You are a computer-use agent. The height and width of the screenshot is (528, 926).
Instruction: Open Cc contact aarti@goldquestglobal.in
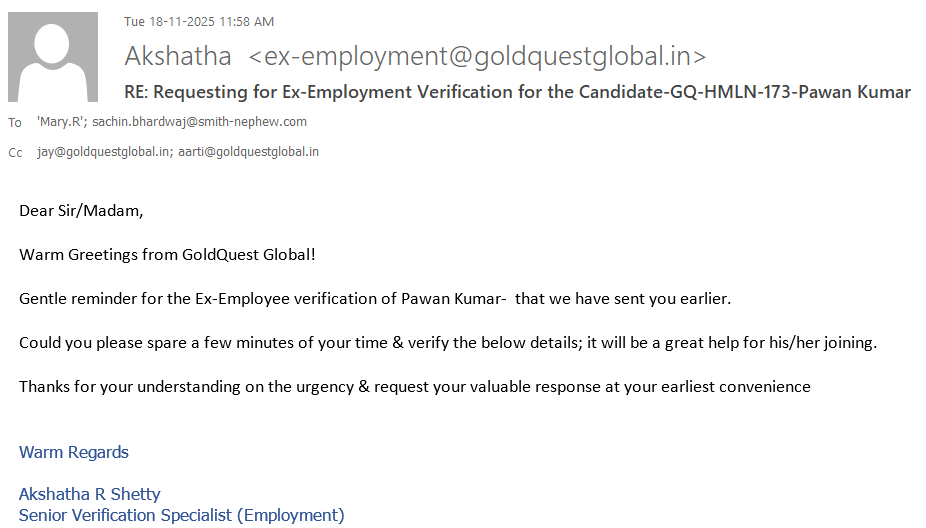248,152
